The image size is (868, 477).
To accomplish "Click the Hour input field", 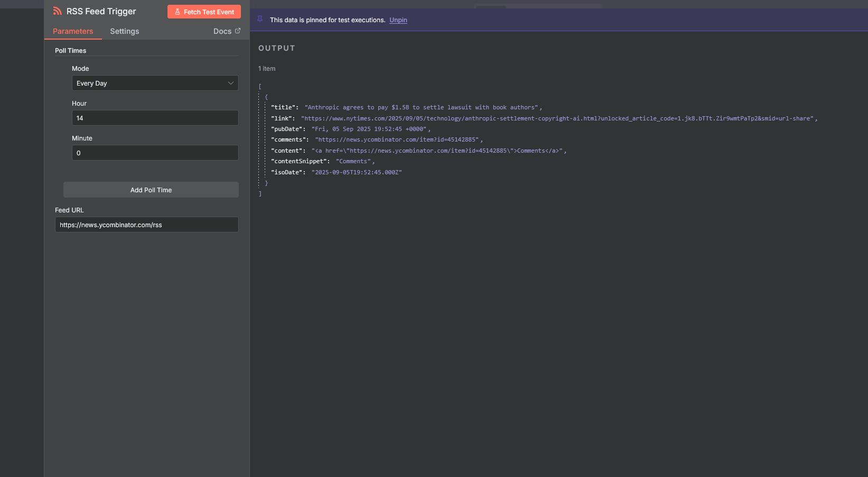I will 155,118.
